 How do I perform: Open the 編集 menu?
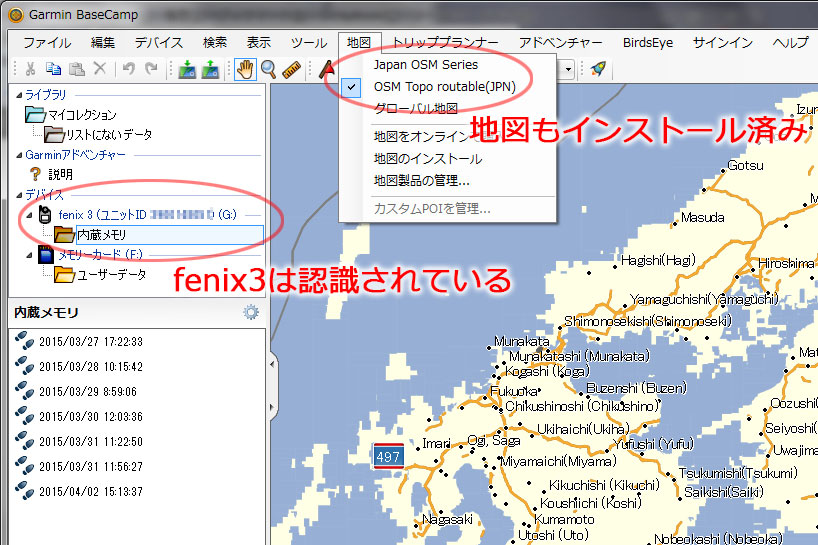tap(103, 43)
